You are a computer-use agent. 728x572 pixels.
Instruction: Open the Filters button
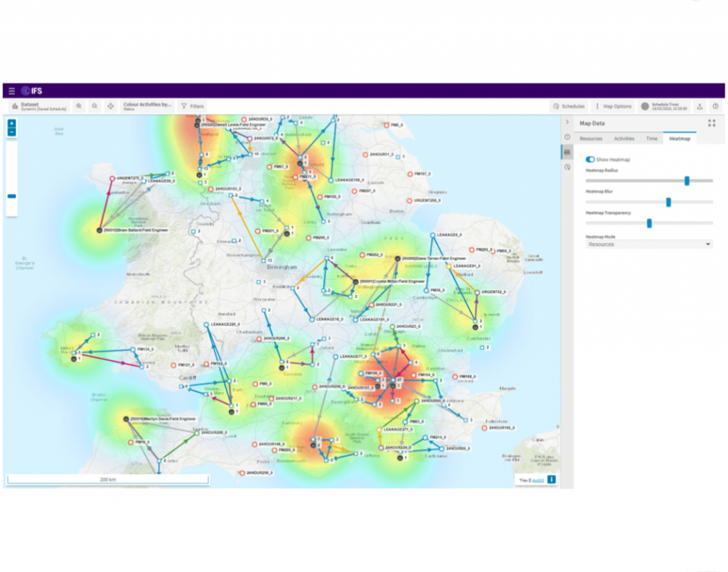point(192,106)
